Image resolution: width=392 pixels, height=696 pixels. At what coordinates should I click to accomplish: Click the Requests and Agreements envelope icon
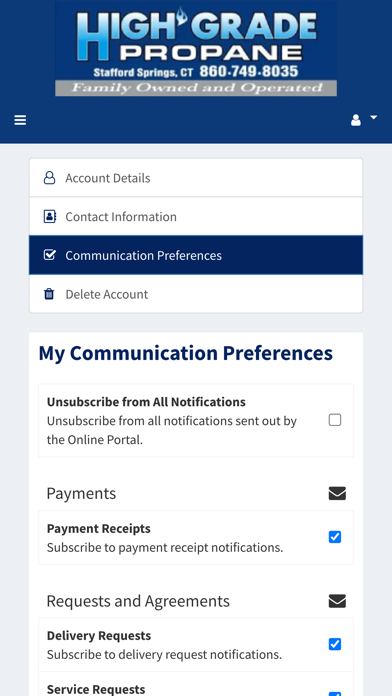(337, 601)
